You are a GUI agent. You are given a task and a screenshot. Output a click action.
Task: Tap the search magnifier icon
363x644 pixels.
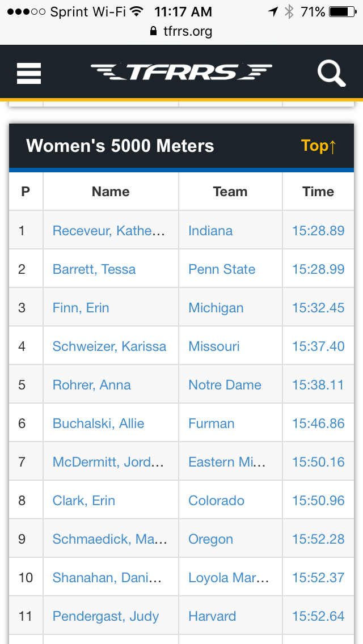tap(331, 73)
